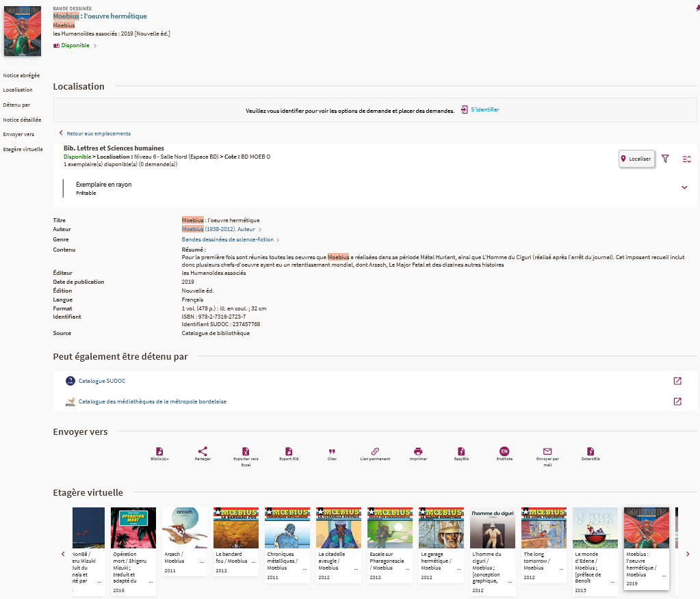Click the Citer quotation icon

pos(332,451)
